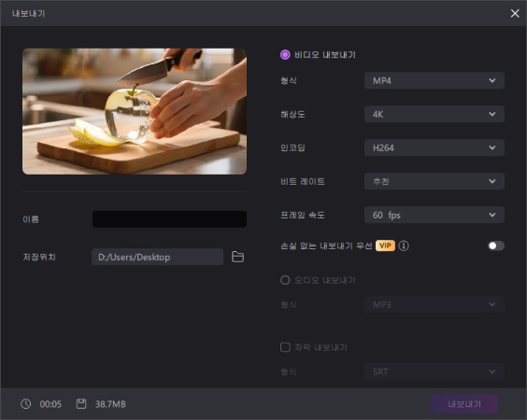Click the 손실 없는 내보내기 우선 text
This screenshot has width=527, height=420.
click(326, 245)
